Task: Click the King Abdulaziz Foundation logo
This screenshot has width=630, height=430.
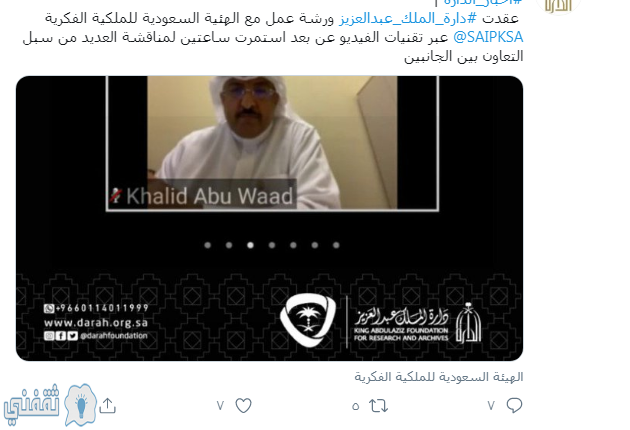Action: coord(417,323)
